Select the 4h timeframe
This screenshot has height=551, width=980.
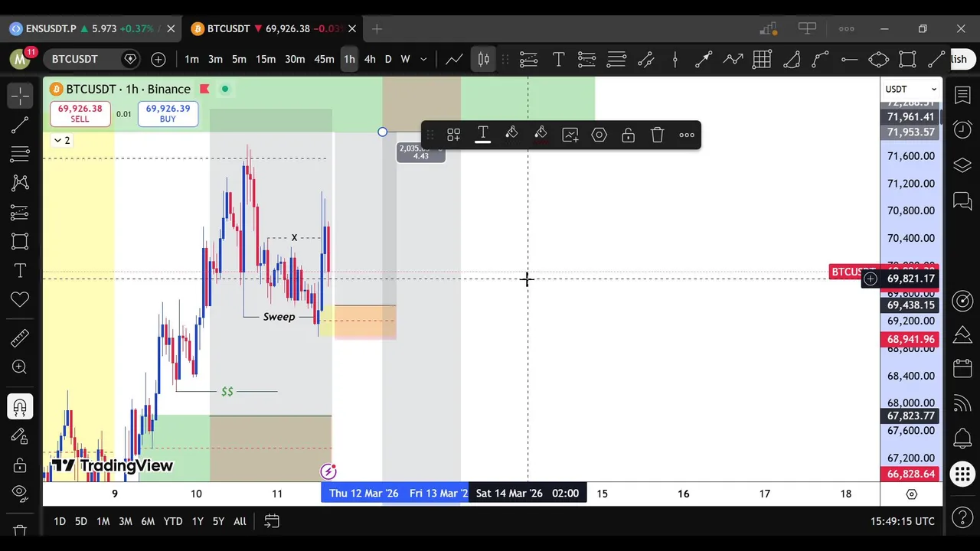coord(370,60)
